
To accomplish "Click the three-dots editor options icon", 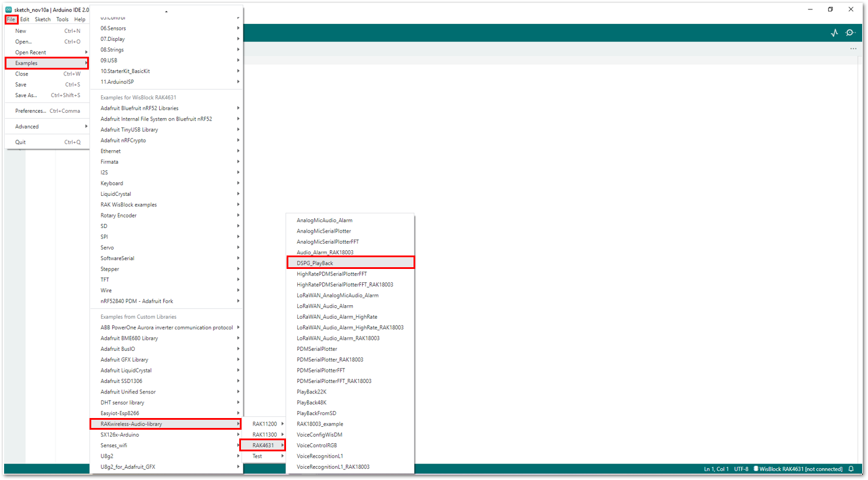I will (853, 49).
